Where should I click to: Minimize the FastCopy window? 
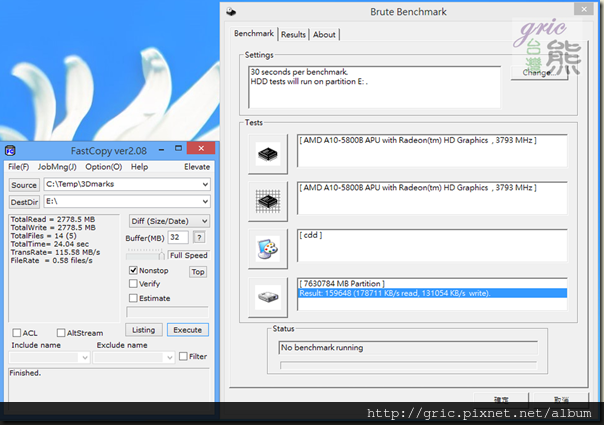pyautogui.click(x=161, y=149)
